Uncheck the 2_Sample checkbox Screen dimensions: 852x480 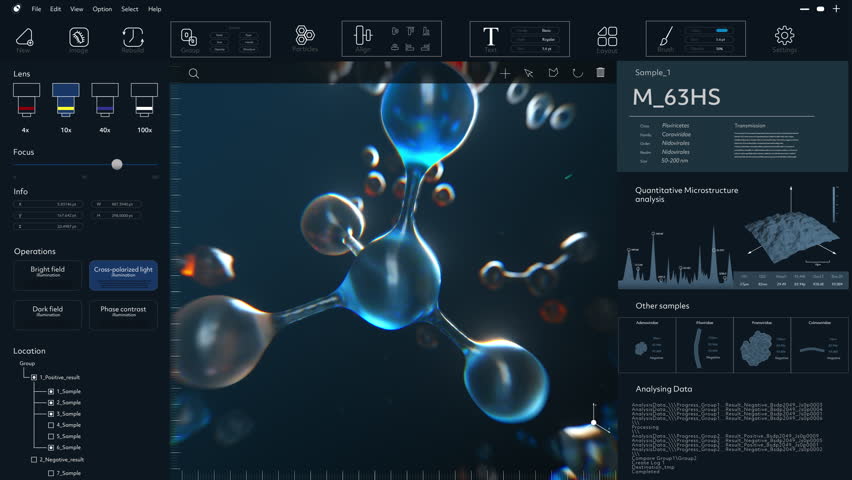click(x=51, y=403)
